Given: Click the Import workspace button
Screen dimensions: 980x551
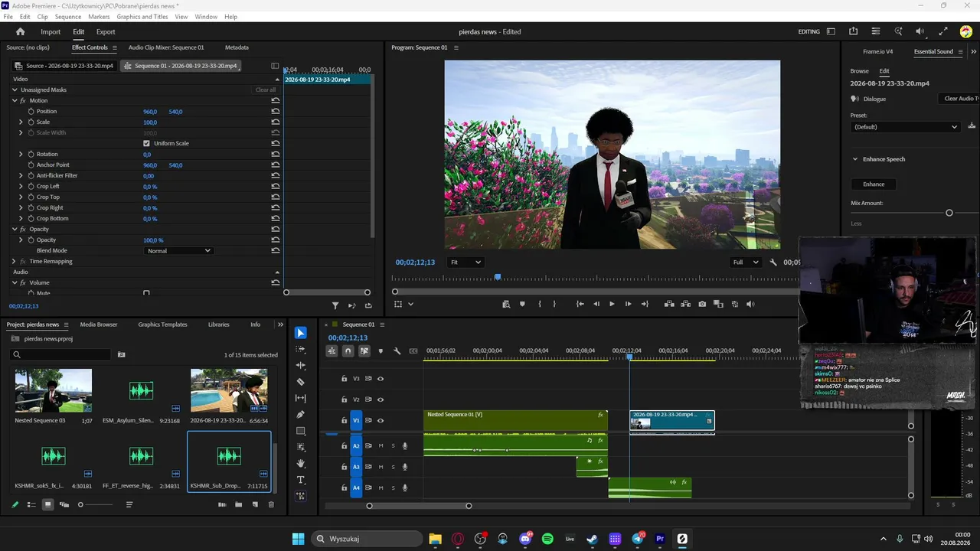Looking at the screenshot, I should 51,32.
